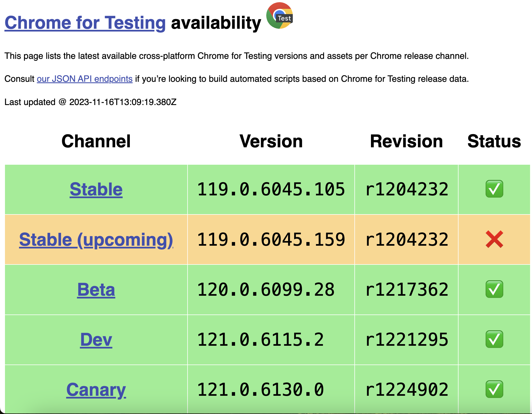Click the Beta version 120.0.6099.28
The height and width of the screenshot is (414, 532).
tap(266, 290)
